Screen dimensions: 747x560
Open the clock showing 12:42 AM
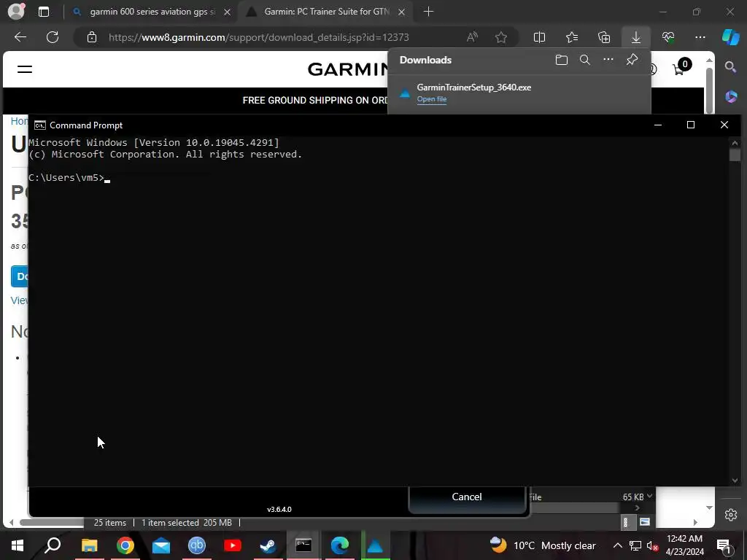pyautogui.click(x=685, y=545)
